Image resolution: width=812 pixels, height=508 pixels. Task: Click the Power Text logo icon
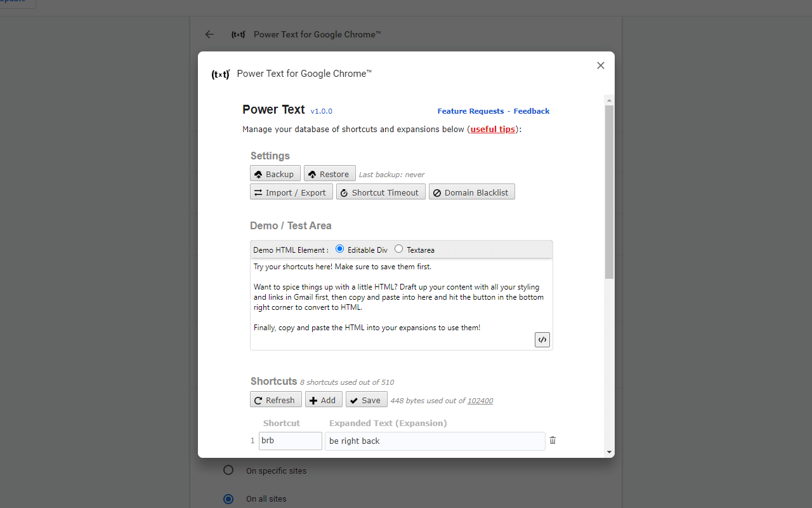click(x=220, y=74)
